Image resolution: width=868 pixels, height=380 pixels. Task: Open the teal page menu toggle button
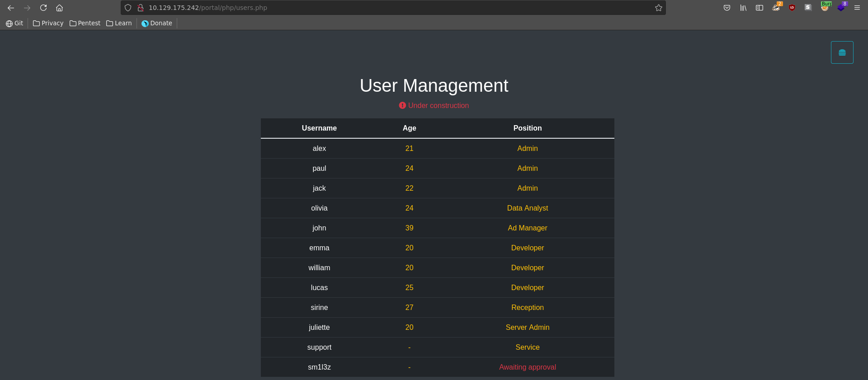[x=842, y=52]
